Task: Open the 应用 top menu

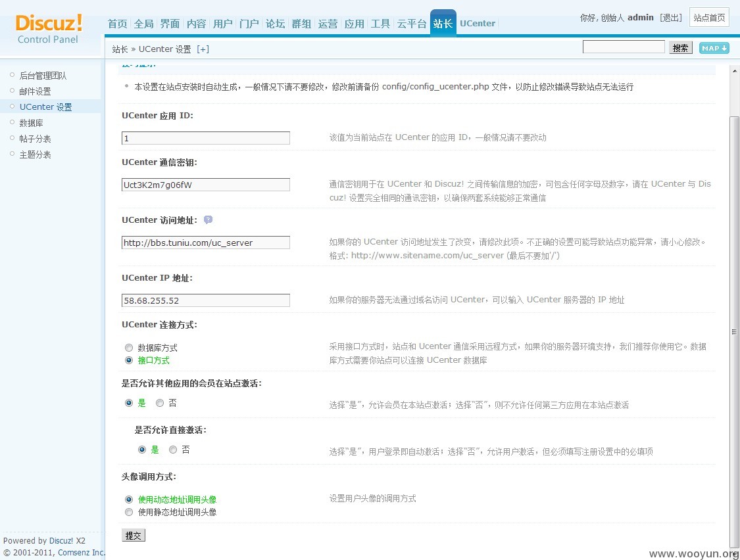Action: 355,24
